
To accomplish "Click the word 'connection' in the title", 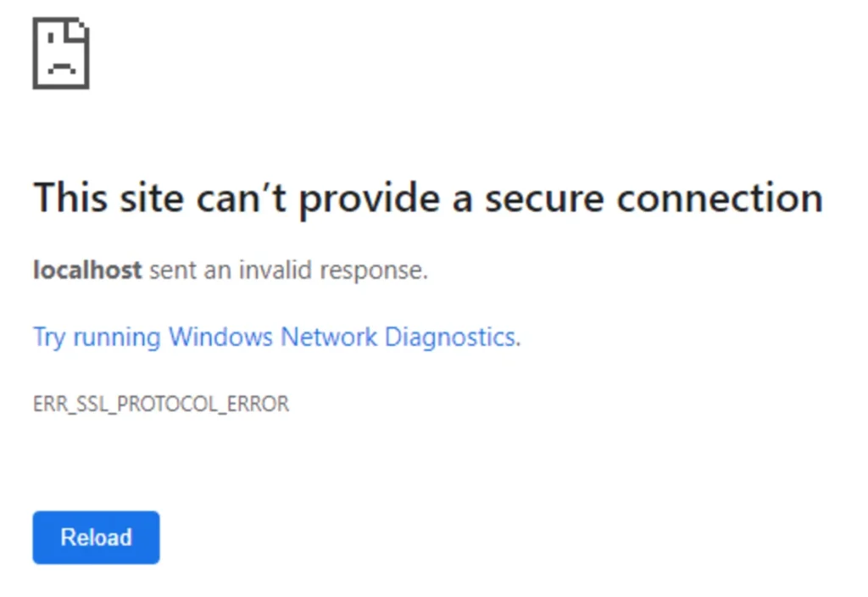I will click(x=721, y=198).
